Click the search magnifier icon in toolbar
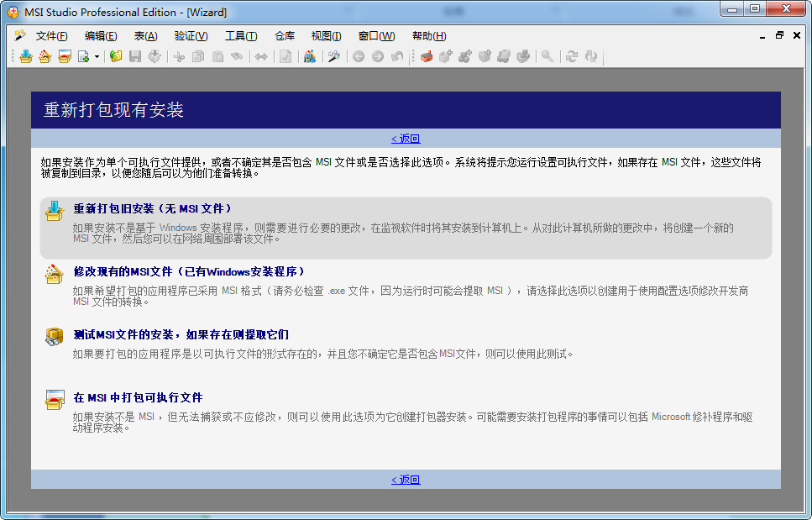The image size is (812, 520). click(546, 57)
